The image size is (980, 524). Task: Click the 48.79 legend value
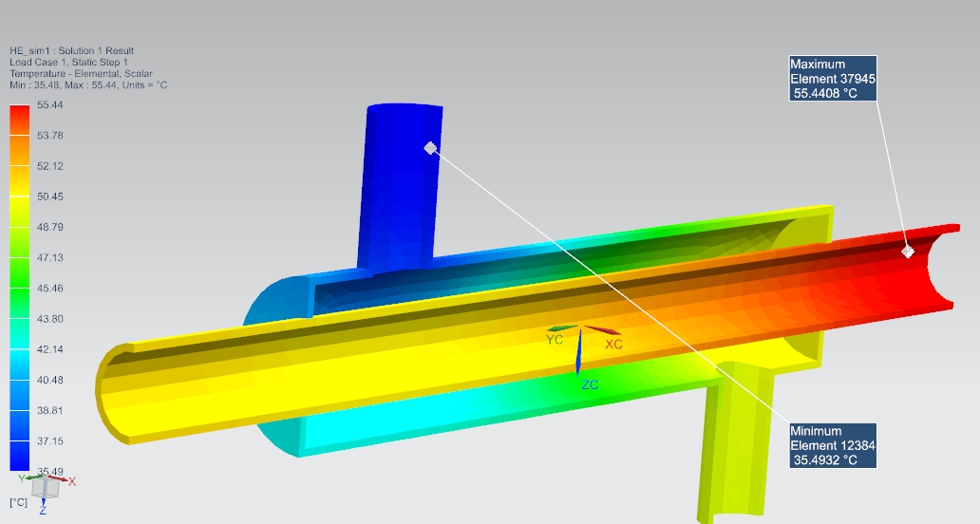tap(50, 227)
